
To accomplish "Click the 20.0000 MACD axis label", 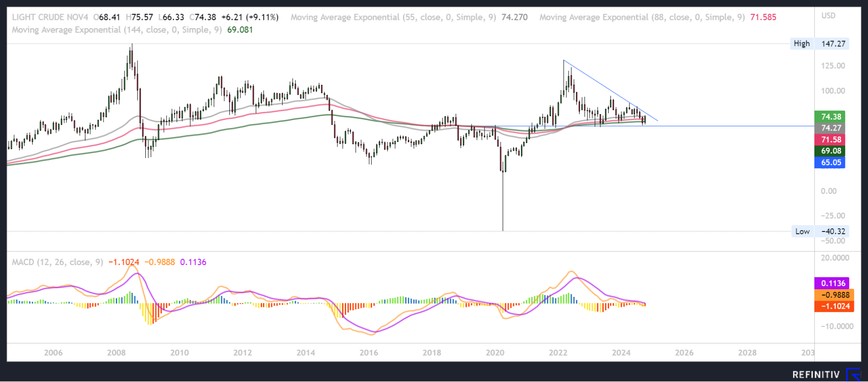I will point(835,257).
